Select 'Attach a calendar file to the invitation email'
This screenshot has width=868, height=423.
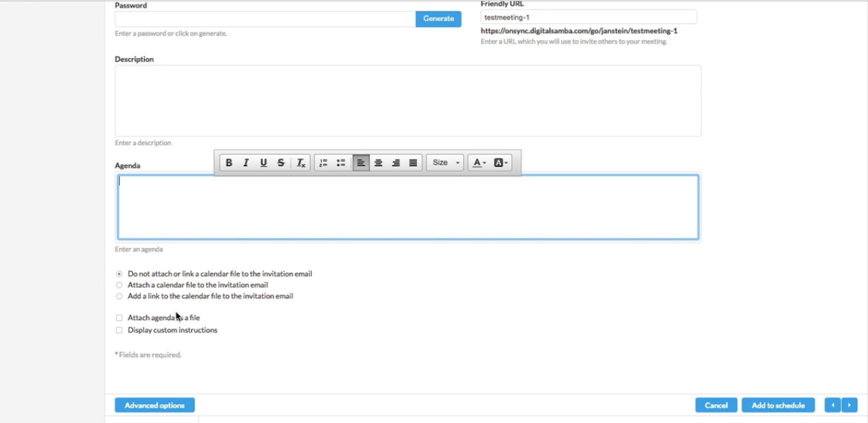119,284
